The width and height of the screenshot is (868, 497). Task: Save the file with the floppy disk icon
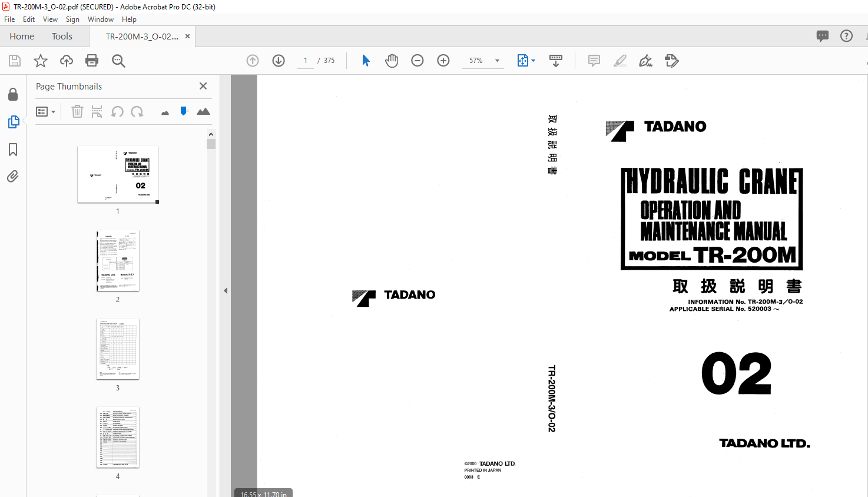point(15,61)
